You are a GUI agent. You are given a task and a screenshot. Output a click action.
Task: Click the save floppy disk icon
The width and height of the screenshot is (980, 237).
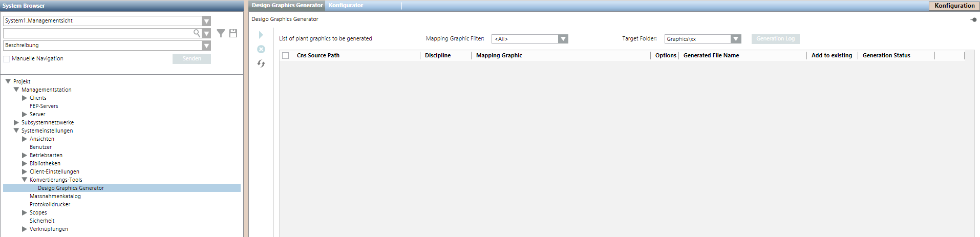click(233, 33)
